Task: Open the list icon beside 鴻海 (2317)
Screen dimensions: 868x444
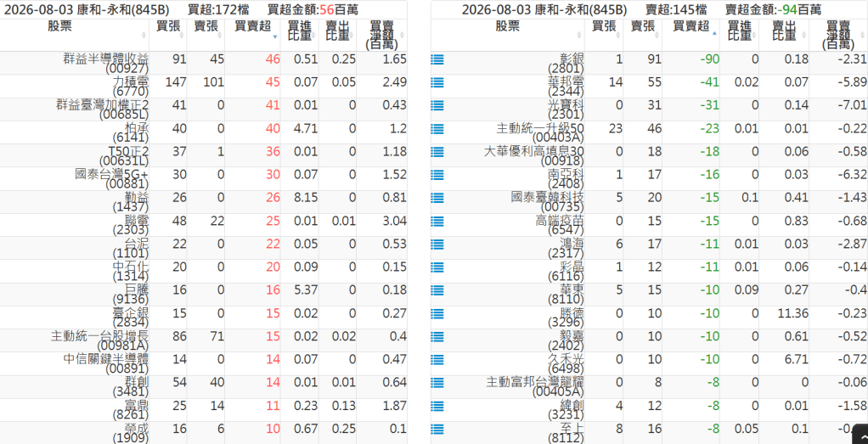Action: 437,244
